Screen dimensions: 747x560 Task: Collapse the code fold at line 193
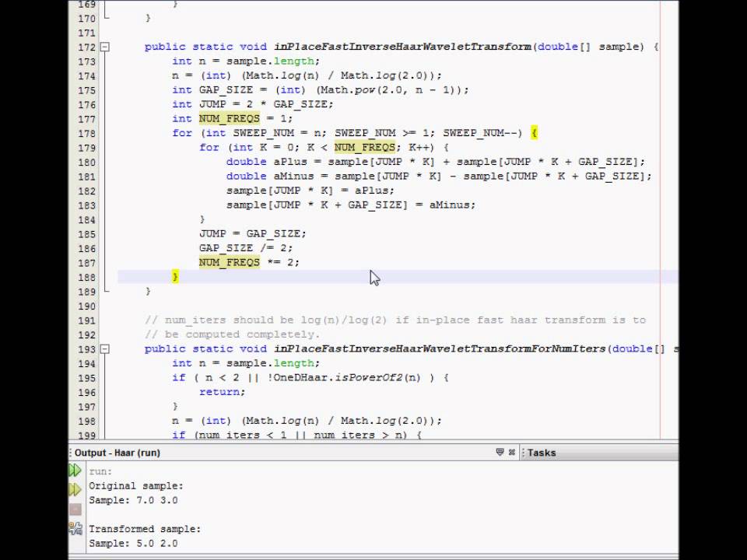(105, 349)
